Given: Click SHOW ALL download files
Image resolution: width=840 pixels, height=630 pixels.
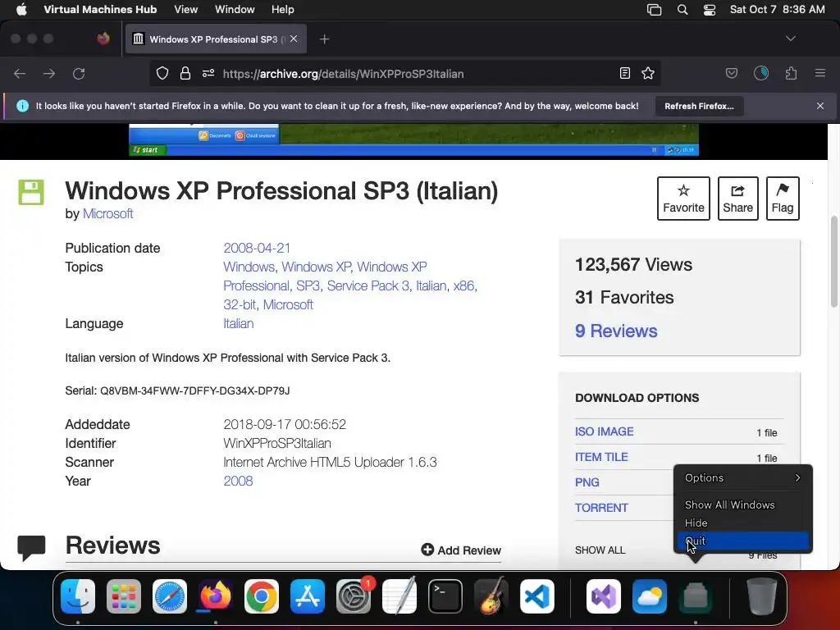Looking at the screenshot, I should point(600,550).
